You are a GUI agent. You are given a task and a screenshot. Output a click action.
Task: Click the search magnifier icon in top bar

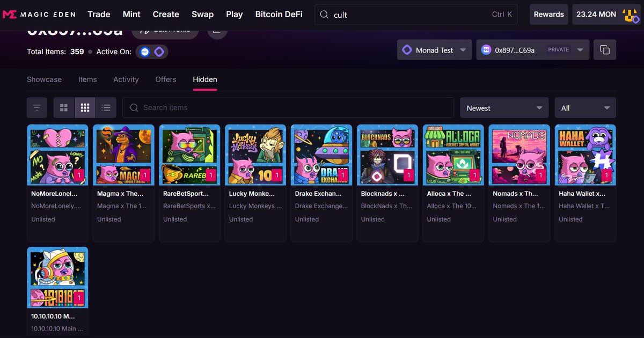click(x=324, y=15)
